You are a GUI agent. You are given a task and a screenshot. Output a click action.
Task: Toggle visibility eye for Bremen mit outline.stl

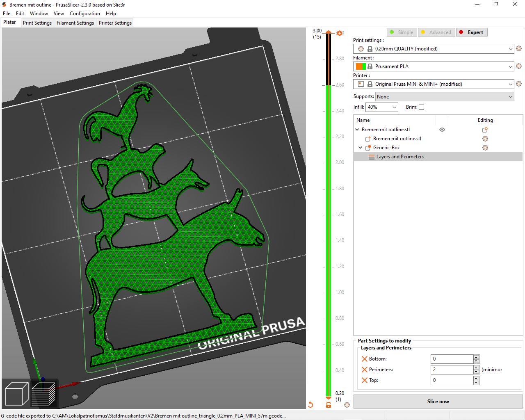[x=442, y=130]
